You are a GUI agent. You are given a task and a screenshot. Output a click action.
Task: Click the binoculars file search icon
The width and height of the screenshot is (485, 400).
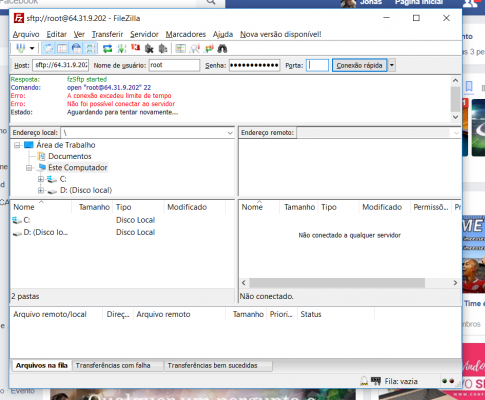click(222, 48)
